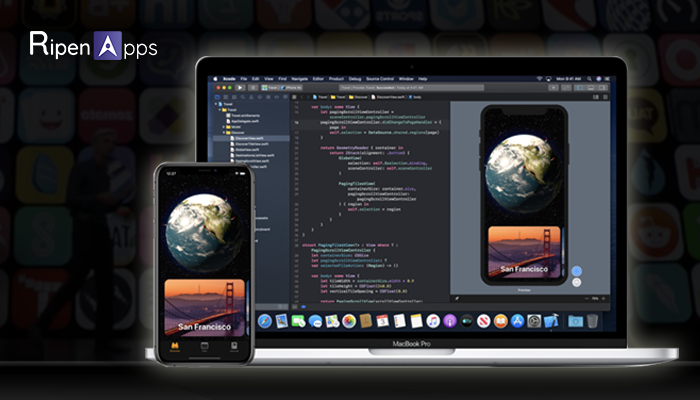Collapse the Discover folder
Image resolution: width=700 pixels, height=400 pixels.
click(224, 133)
